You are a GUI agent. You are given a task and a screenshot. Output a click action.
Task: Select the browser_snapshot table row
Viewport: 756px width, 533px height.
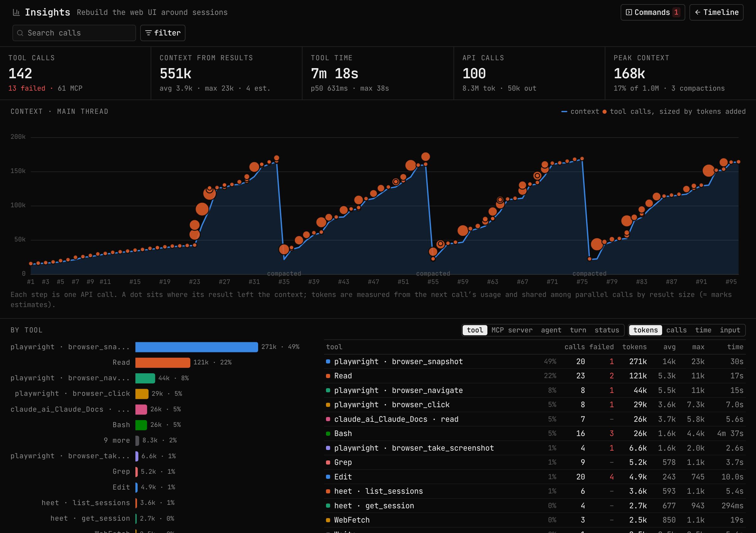(x=535, y=362)
